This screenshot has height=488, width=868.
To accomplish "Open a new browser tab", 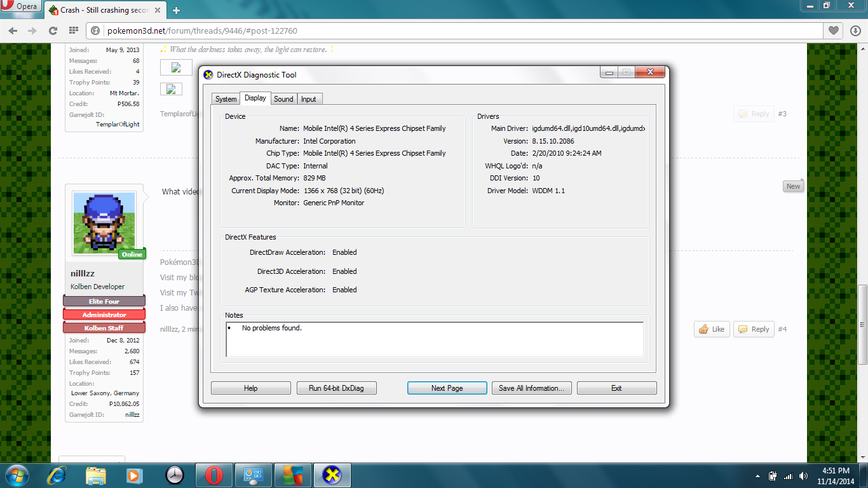I will [176, 10].
